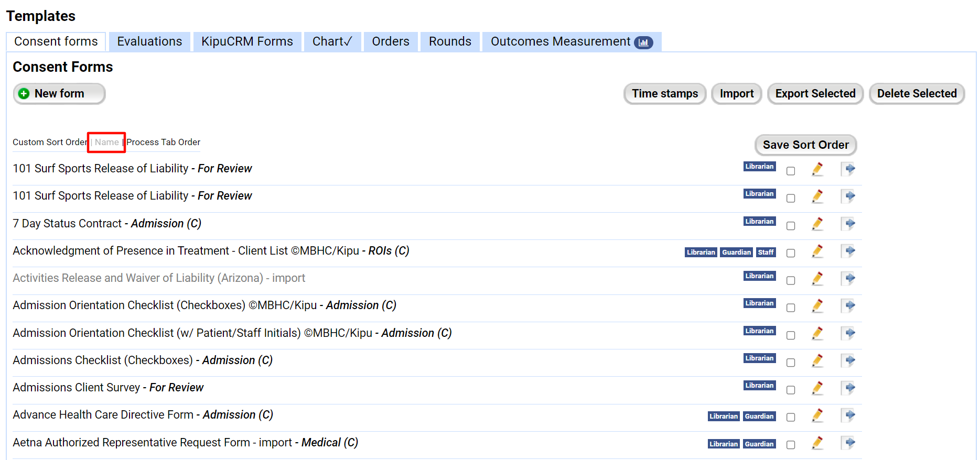This screenshot has width=980, height=460.
Task: Click blue arrow icon for Aetna Authorized Representative form
Action: click(848, 443)
